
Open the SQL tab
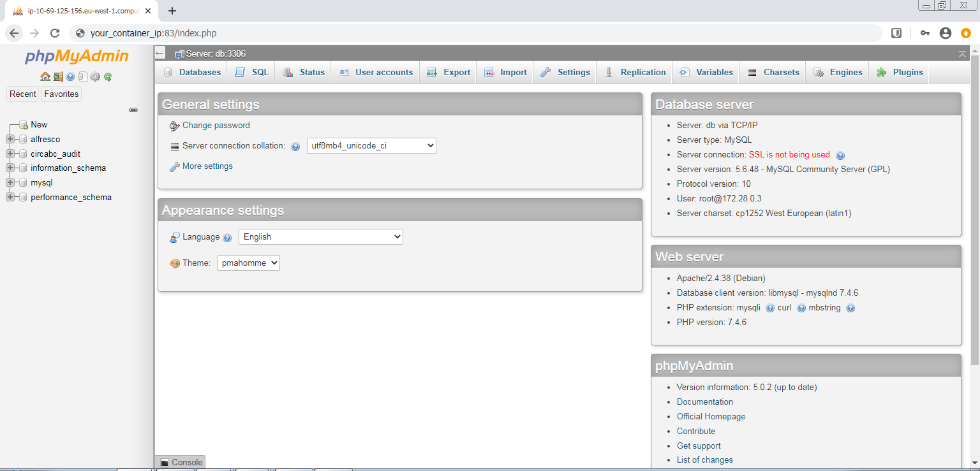pos(252,73)
